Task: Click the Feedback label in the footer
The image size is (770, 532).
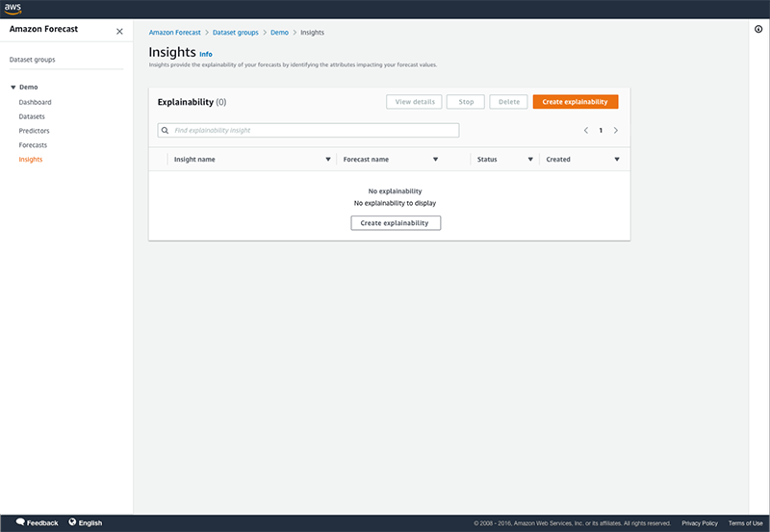Action: [42, 523]
